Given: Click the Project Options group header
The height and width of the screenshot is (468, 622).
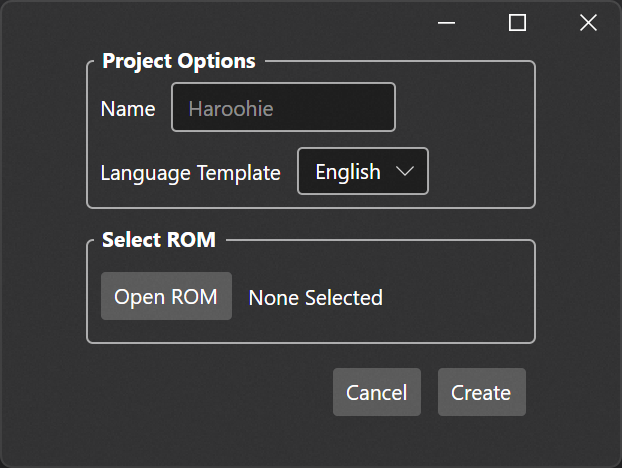Looking at the screenshot, I should tap(179, 61).
